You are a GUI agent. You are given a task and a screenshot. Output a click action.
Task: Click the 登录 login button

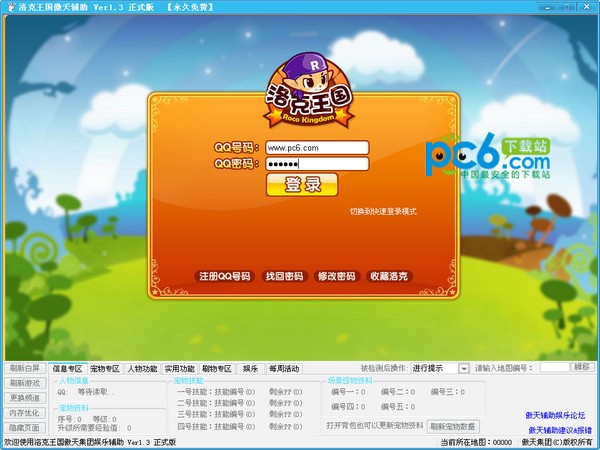click(x=302, y=184)
